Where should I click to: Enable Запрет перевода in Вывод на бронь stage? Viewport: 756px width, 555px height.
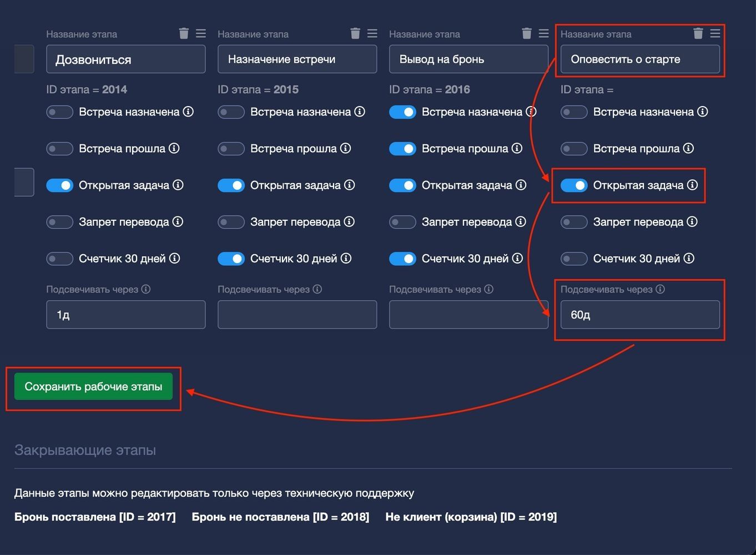[402, 222]
